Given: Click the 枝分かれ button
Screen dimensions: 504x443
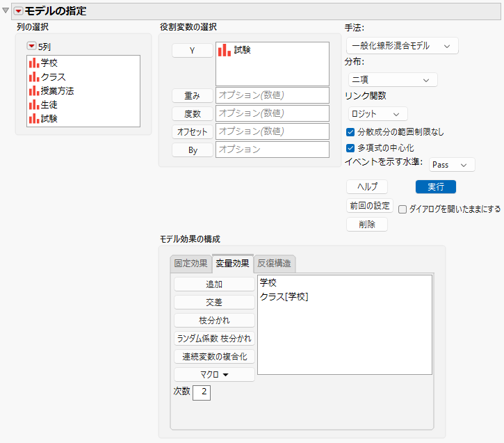Looking at the screenshot, I should [x=214, y=320].
